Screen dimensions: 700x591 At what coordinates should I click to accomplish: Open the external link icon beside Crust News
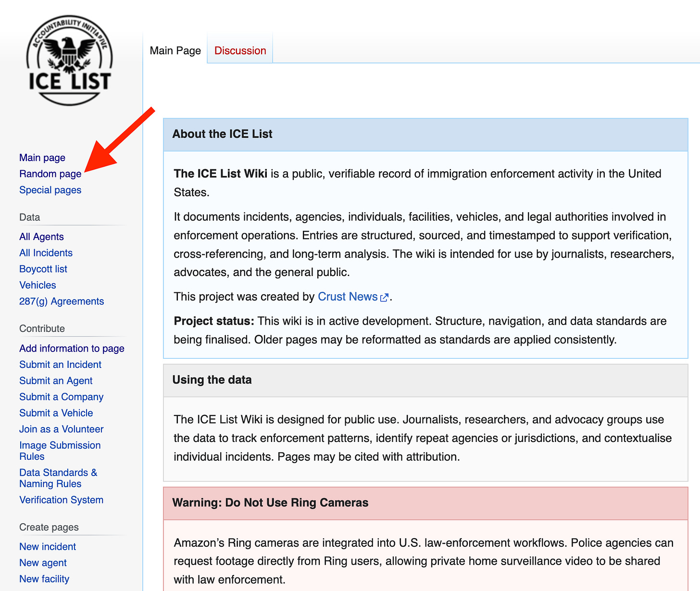coord(384,298)
